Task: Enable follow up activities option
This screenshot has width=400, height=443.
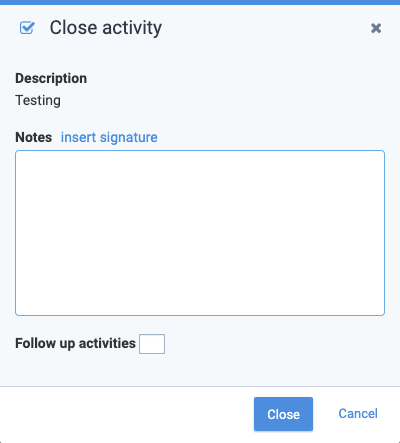Action: 152,344
